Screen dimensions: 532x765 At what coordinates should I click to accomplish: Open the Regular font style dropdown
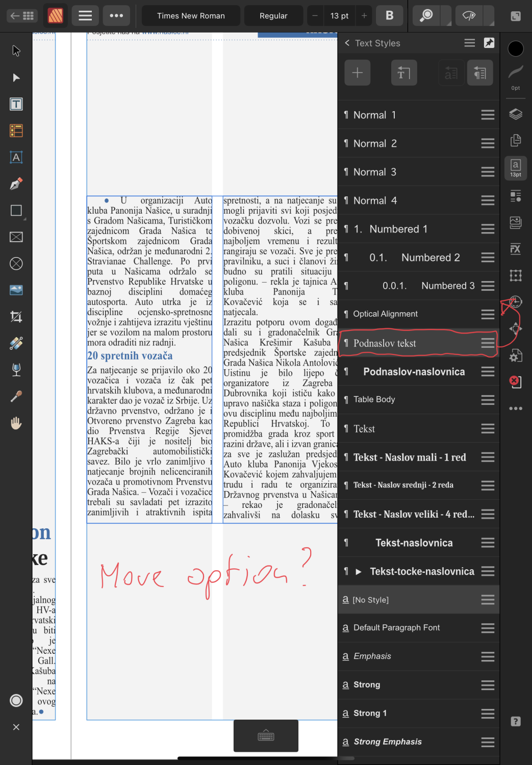pos(273,16)
